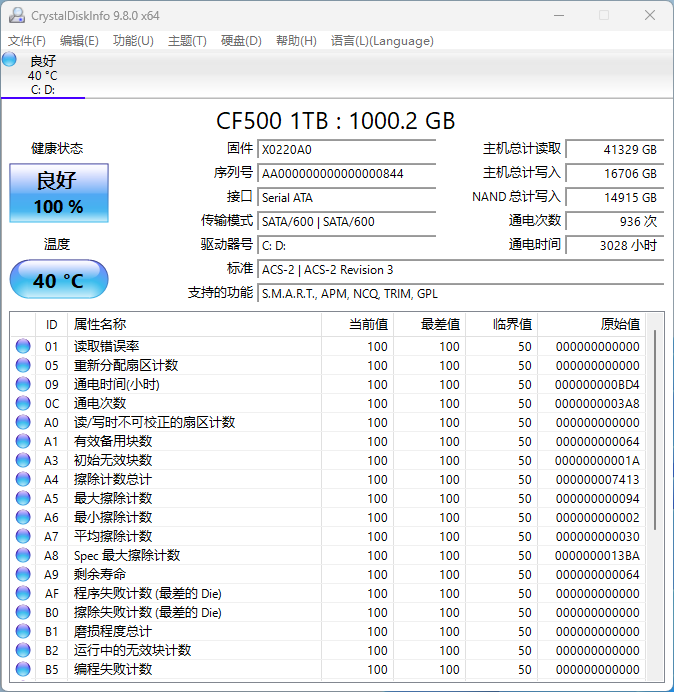Click status orb for row B2 运行中的无效块计数

click(x=23, y=650)
